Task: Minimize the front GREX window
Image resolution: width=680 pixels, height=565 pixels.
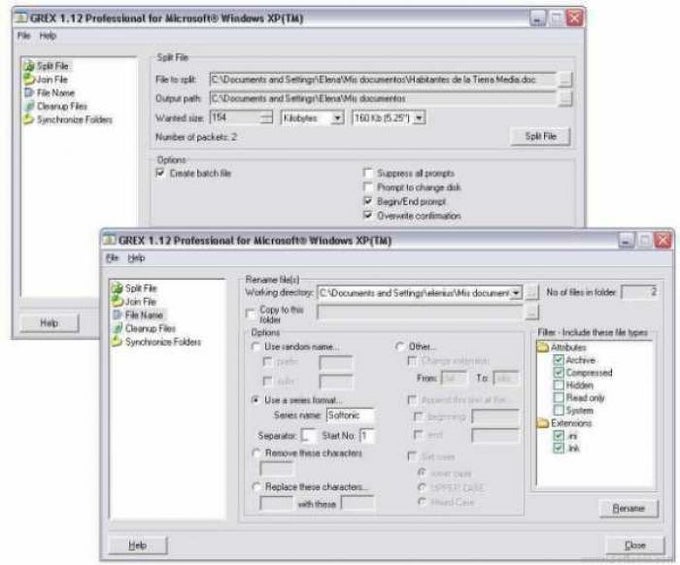Action: pos(626,240)
